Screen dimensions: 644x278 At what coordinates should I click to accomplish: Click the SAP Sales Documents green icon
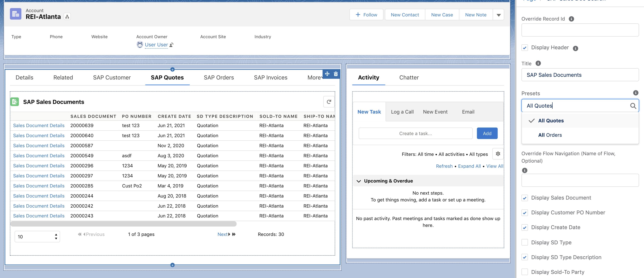tap(15, 102)
